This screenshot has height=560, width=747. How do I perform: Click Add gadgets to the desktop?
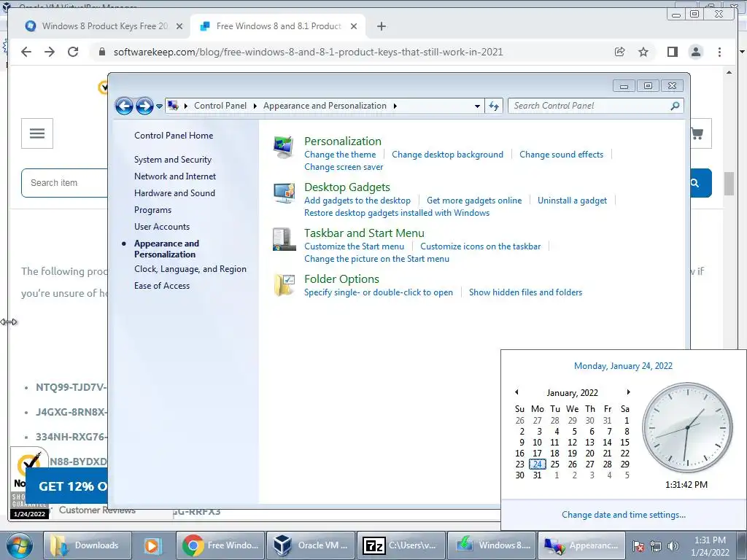(357, 201)
